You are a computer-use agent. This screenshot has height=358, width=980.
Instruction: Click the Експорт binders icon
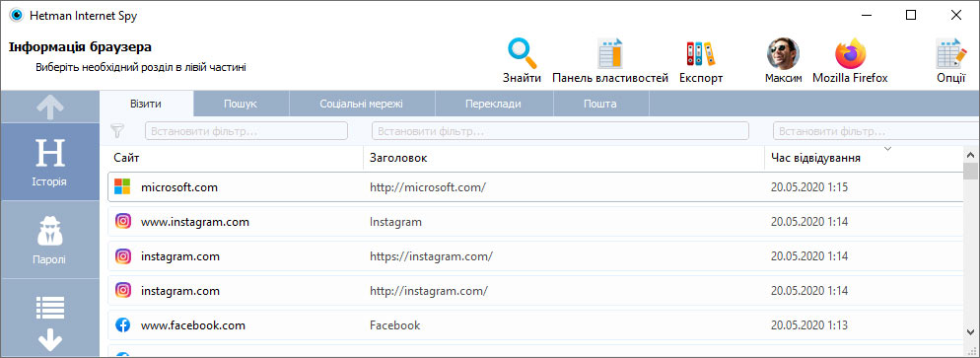[x=701, y=53]
